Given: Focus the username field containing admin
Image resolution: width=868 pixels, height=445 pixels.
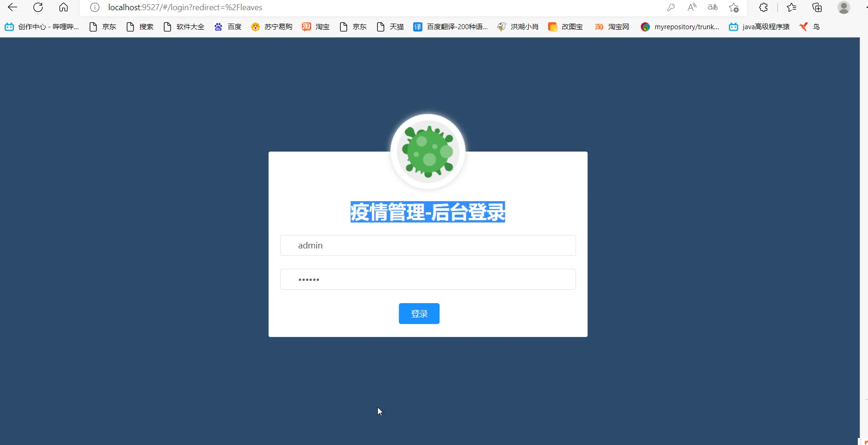Looking at the screenshot, I should pyautogui.click(x=428, y=245).
